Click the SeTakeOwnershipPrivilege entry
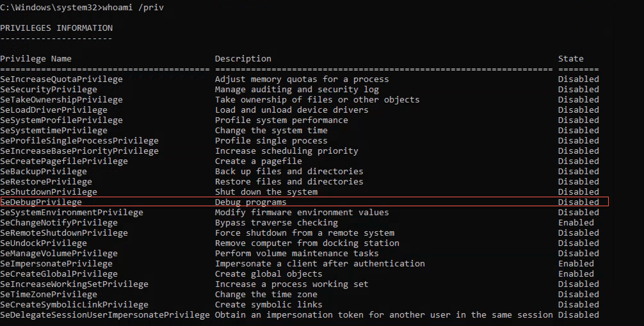The height and width of the screenshot is (326, 644). (61, 100)
